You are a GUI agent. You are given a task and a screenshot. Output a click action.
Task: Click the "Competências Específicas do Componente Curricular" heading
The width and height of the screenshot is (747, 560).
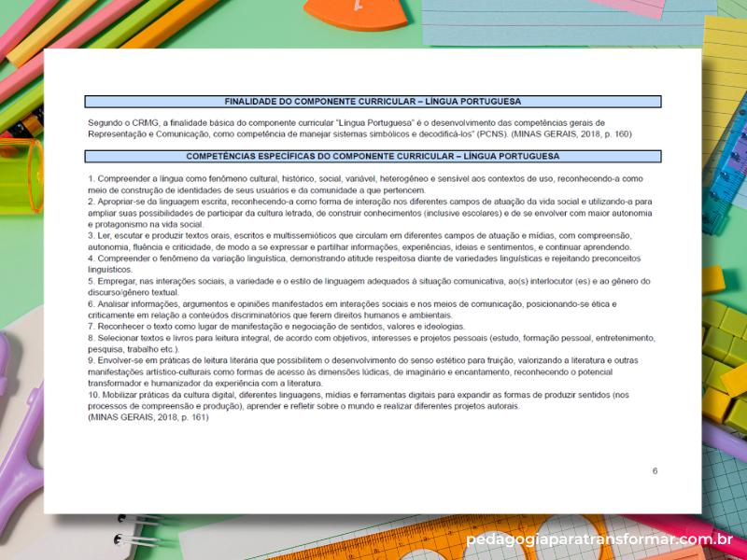373,156
